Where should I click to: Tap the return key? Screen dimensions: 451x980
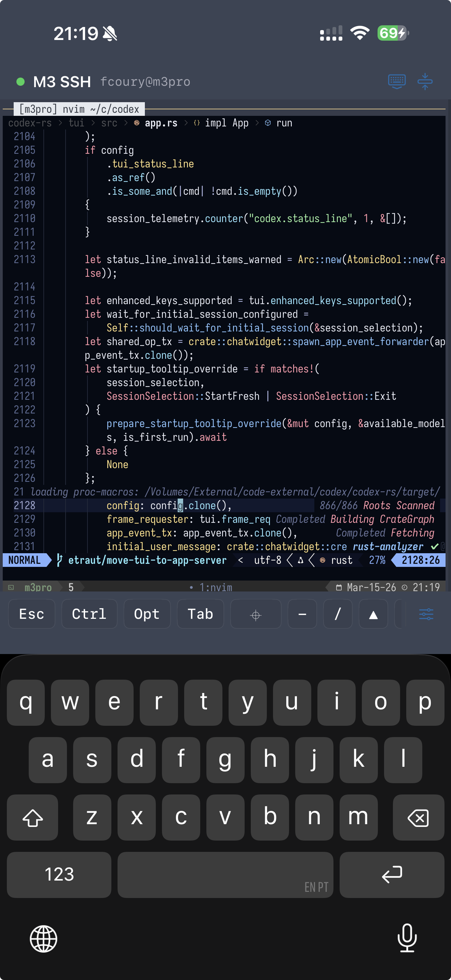click(x=392, y=875)
